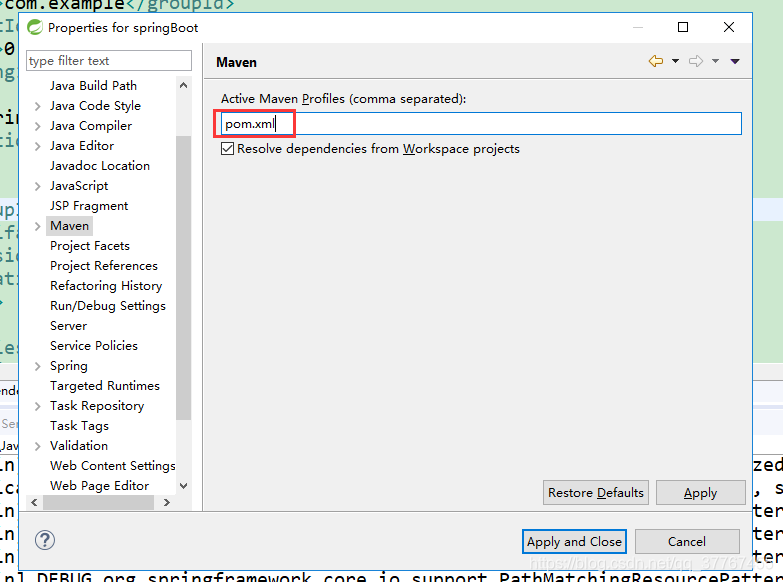The image size is (783, 582).
Task: Select Java Compiler page
Action: coord(91,125)
